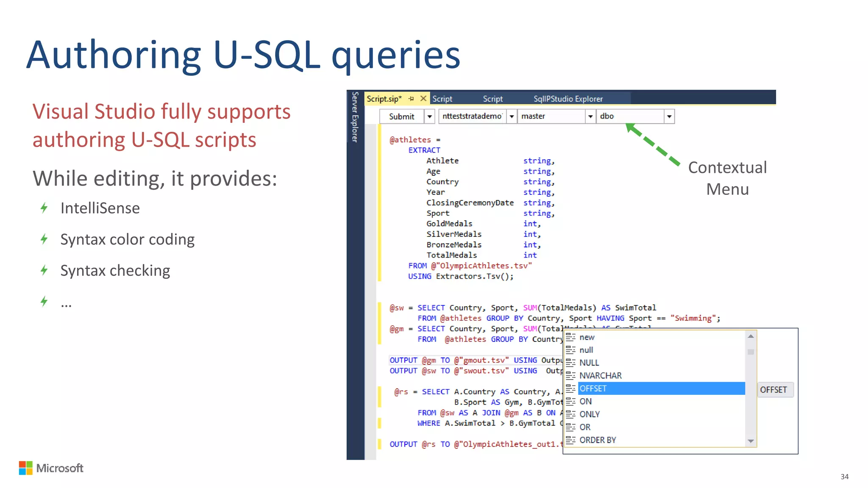
Task: Pin the Script.sip tab
Action: (x=411, y=99)
